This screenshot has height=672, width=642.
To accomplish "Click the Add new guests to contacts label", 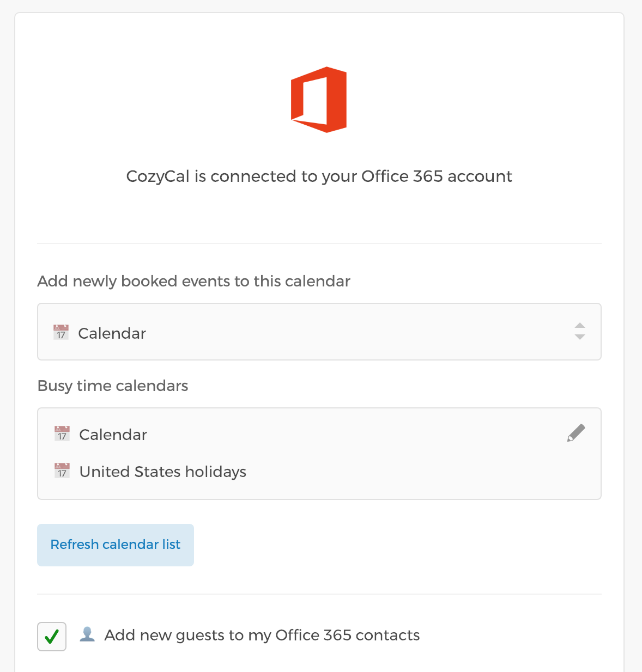I will click(262, 636).
